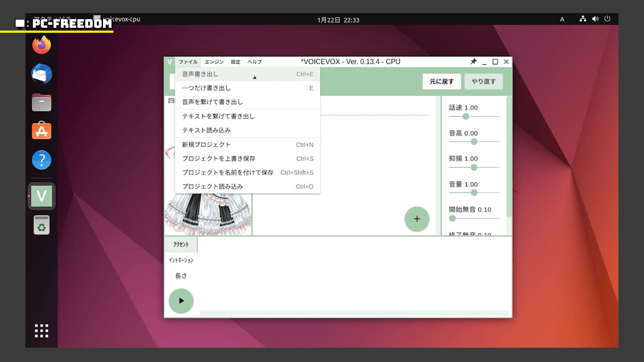Click the play button
The image size is (644, 362).
(181, 301)
